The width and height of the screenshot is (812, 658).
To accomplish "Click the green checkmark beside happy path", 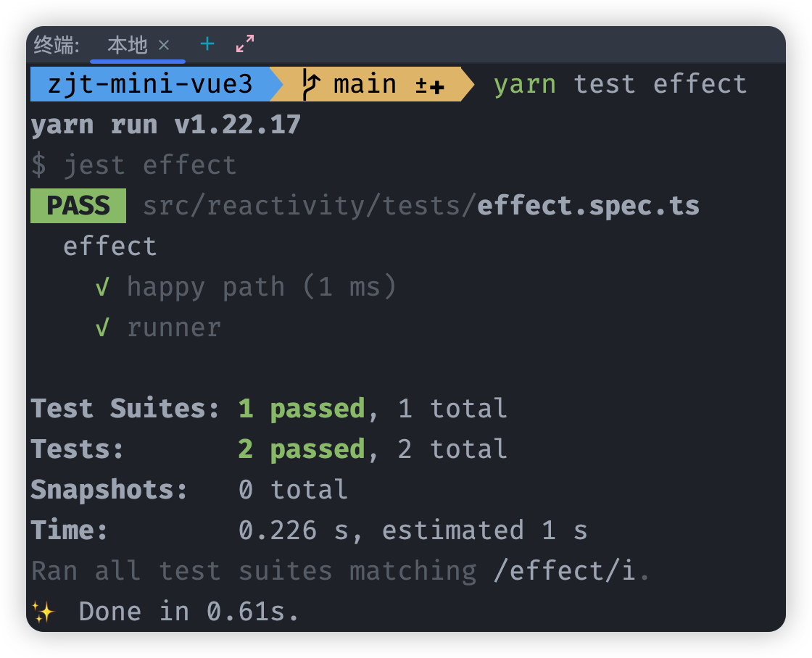I will tap(102, 288).
